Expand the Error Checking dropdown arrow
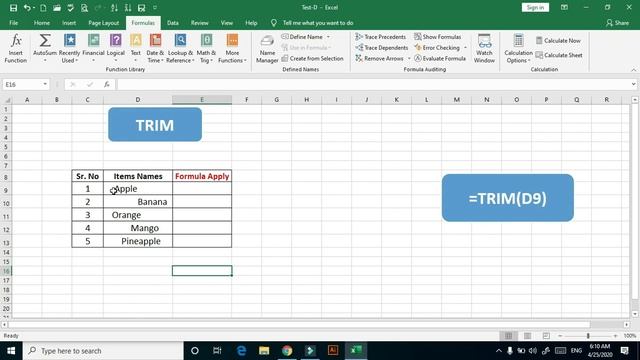Screen dimensions: 640x360 [x=465, y=48]
